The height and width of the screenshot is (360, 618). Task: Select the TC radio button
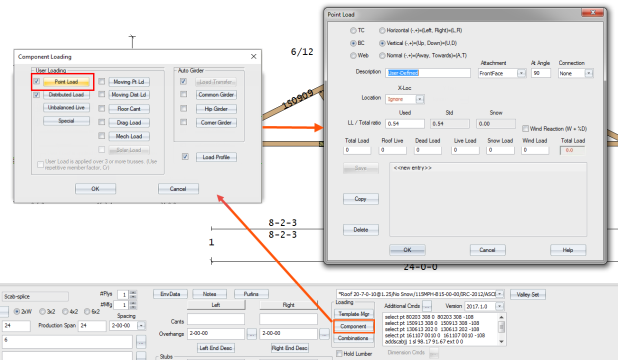(353, 30)
